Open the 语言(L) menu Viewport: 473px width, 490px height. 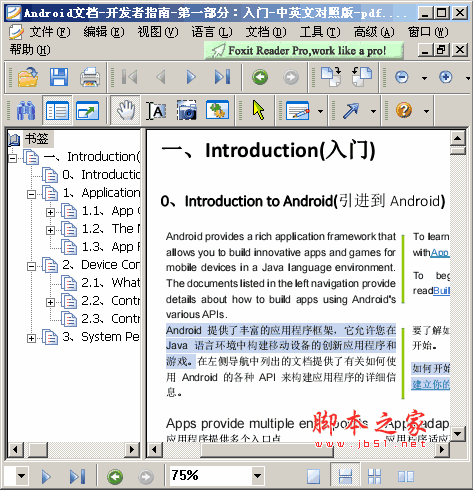(x=212, y=32)
